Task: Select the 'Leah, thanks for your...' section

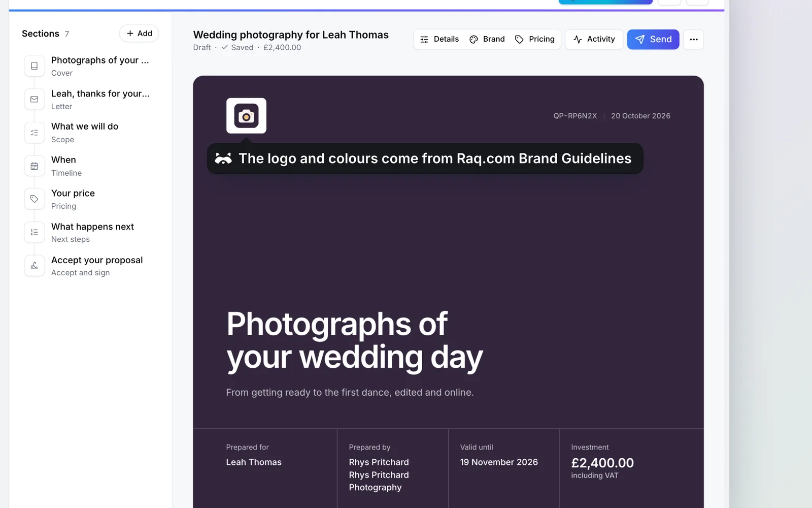Action: point(90,100)
